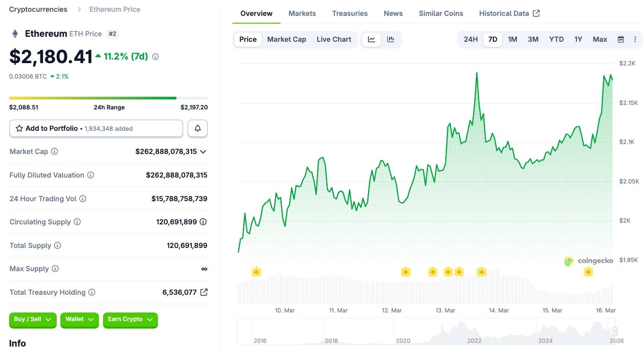
Task: Toggle the YTD time range
Action: (x=556, y=40)
